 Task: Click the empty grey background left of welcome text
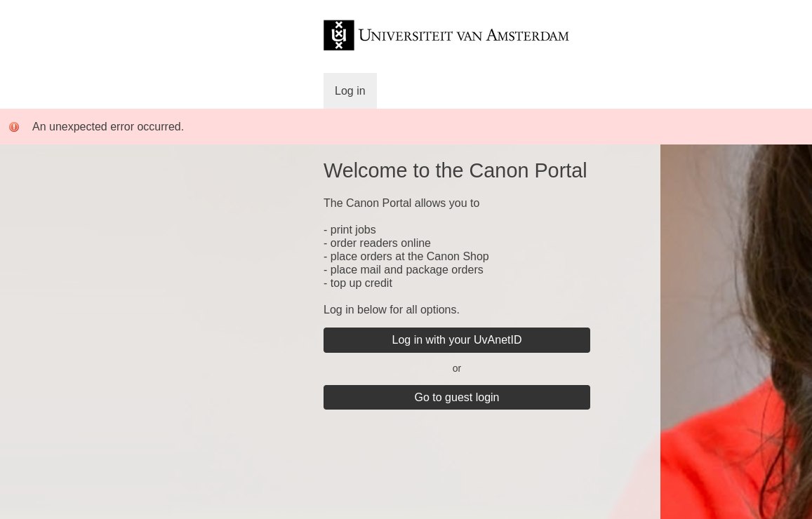154,316
